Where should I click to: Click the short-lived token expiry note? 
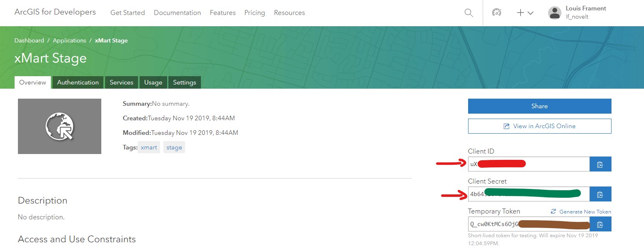pos(533,239)
